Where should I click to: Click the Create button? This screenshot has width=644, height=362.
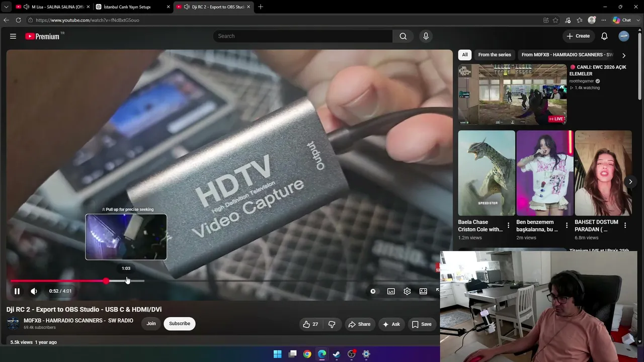[x=578, y=36]
